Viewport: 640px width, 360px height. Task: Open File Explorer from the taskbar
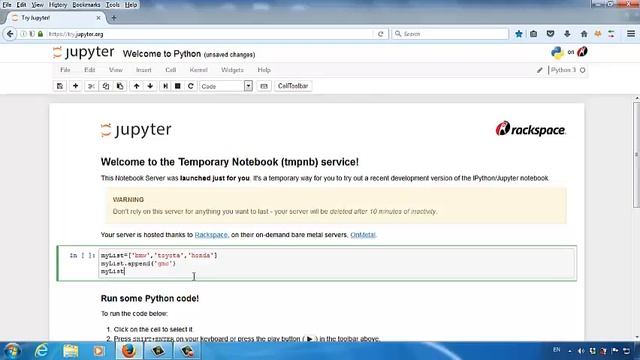click(71, 351)
